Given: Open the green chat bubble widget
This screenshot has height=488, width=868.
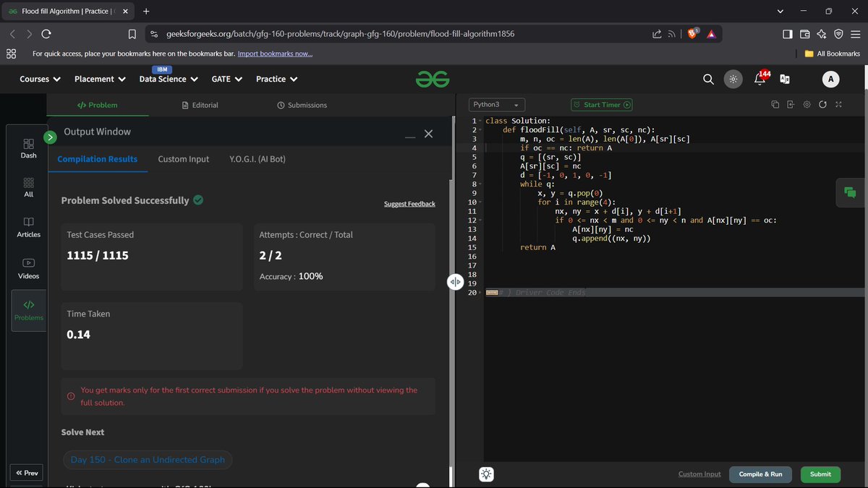Looking at the screenshot, I should pyautogui.click(x=849, y=192).
